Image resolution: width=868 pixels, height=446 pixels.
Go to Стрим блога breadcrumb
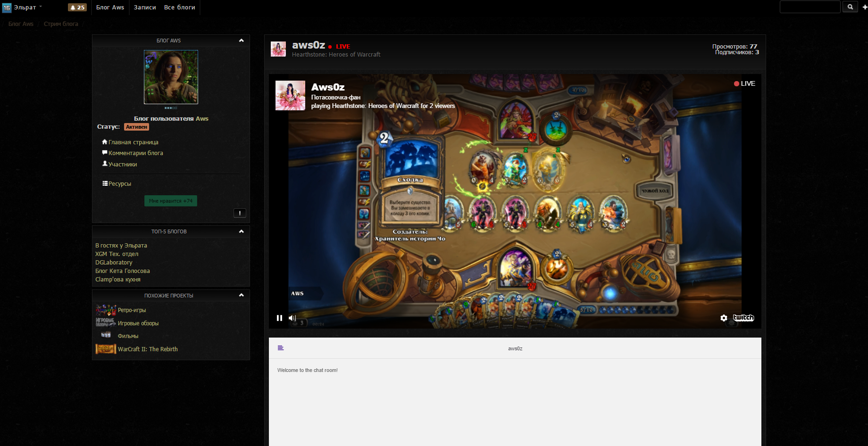click(61, 24)
